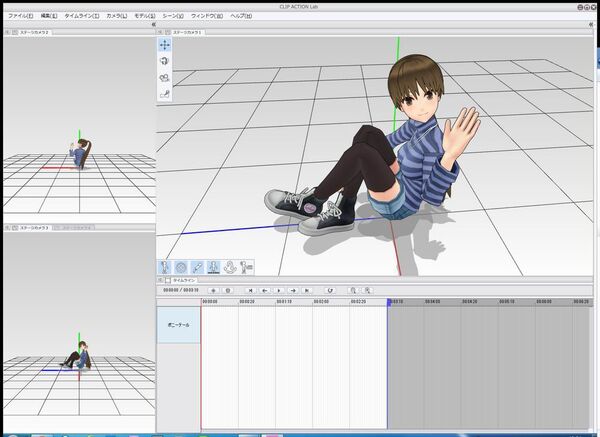
Task: Click the movie camera tool icon
Action: [164, 77]
